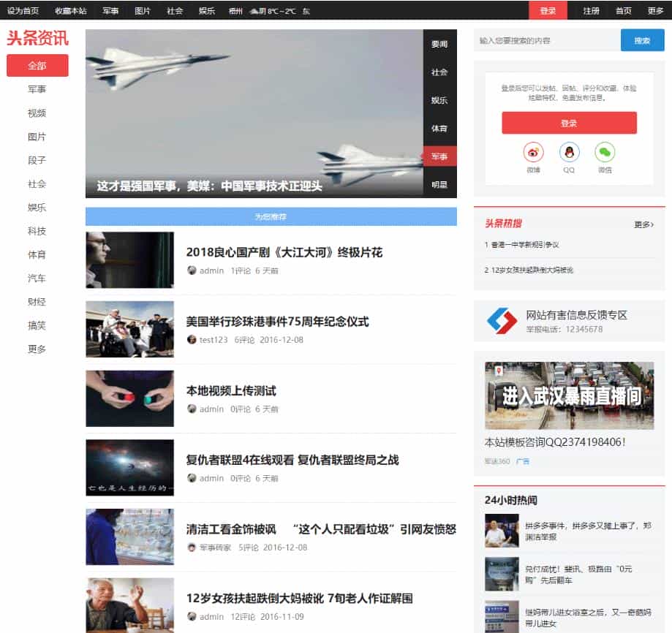Open hot news 兑付成忧 乐讯、极路由 item

578,575
